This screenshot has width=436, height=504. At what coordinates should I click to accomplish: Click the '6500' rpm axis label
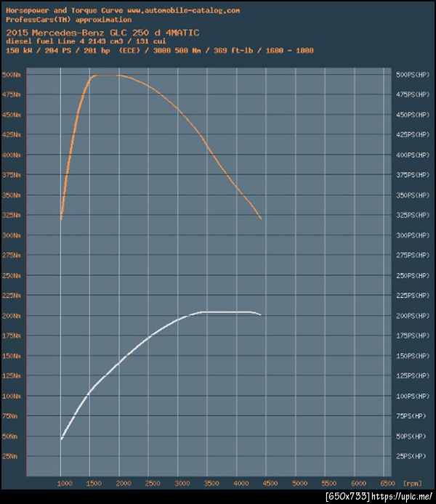(x=387, y=483)
